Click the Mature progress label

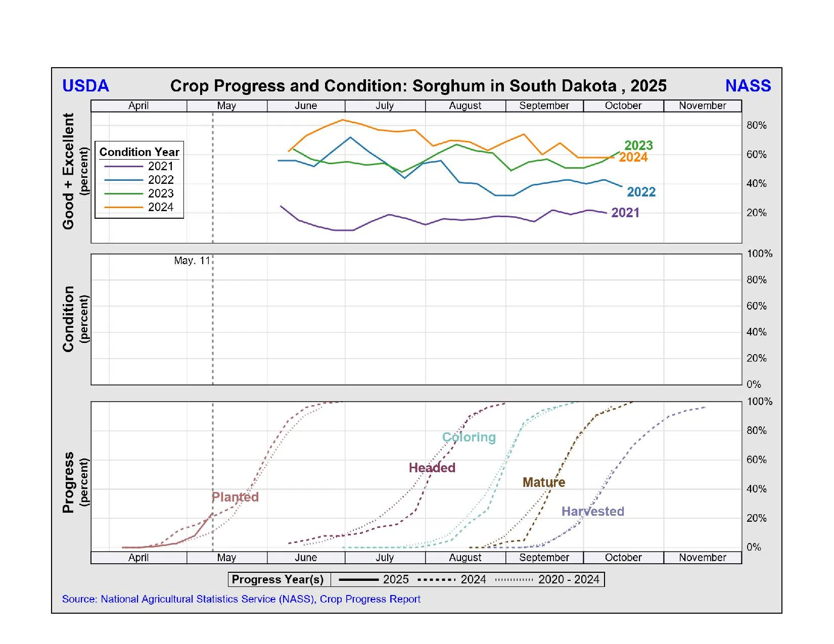pos(543,482)
